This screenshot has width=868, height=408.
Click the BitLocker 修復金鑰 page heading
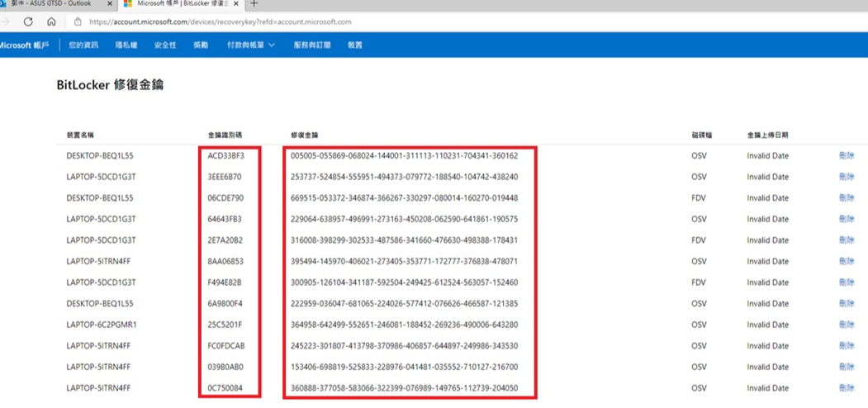coord(110,85)
